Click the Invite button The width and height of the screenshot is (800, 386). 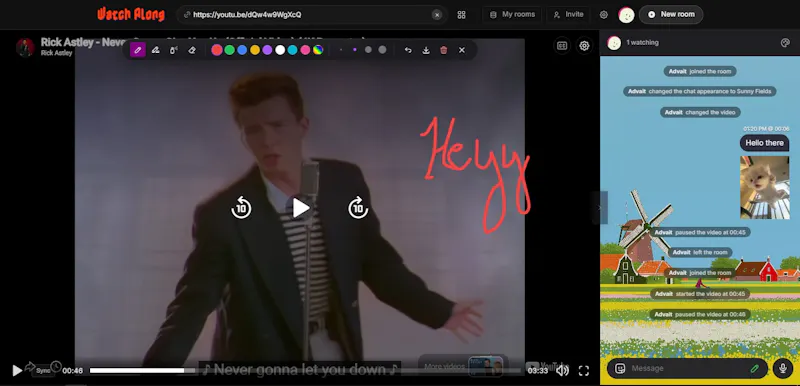(568, 15)
